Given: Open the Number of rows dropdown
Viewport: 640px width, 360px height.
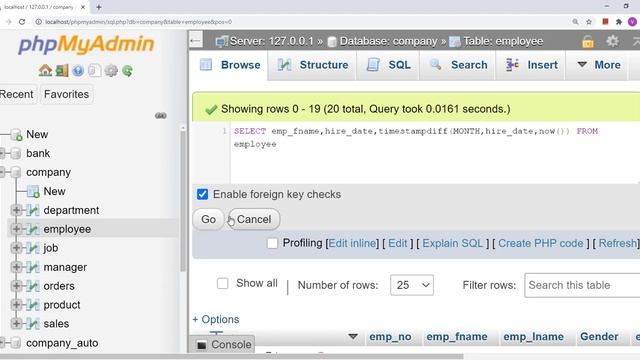Looking at the screenshot, I should point(412,285).
